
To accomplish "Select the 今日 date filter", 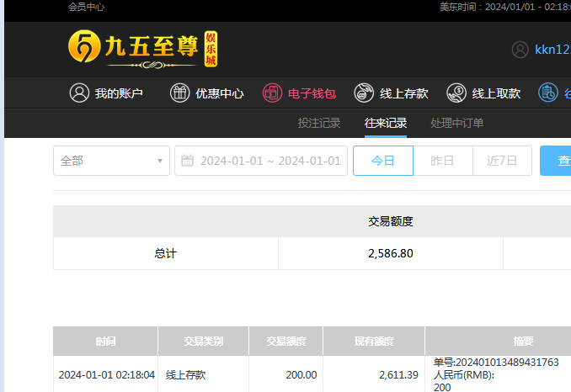I will pyautogui.click(x=383, y=161).
